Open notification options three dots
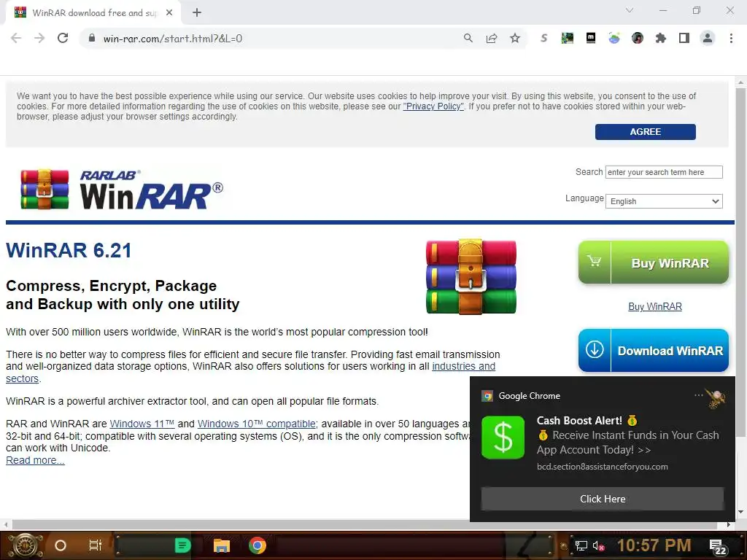The height and width of the screenshot is (560, 747). point(698,394)
